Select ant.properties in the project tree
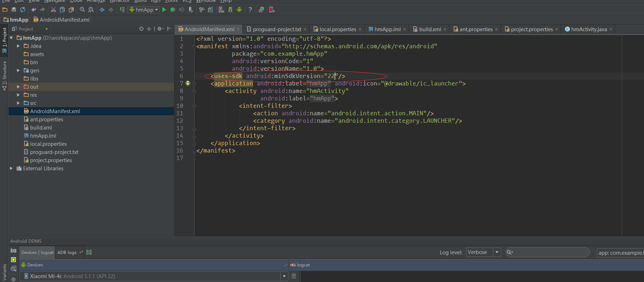This screenshot has width=644, height=282. click(46, 119)
